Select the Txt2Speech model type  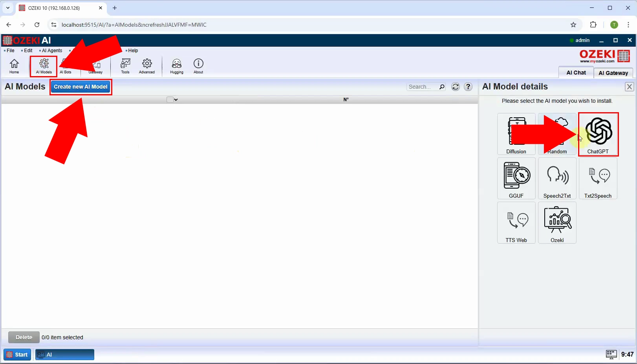pos(598,178)
